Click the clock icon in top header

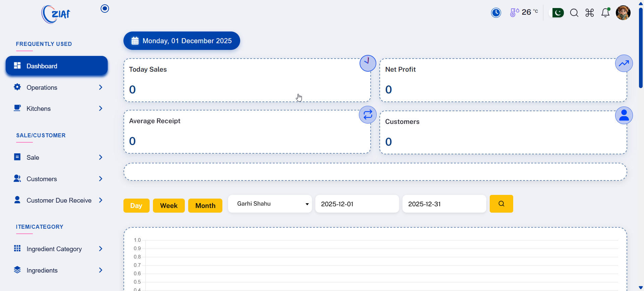[496, 13]
